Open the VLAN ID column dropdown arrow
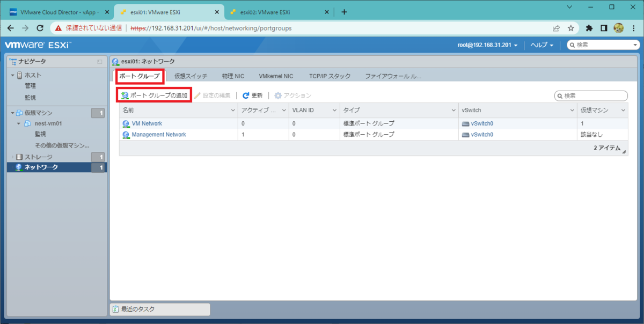The width and height of the screenshot is (644, 324). pos(334,110)
